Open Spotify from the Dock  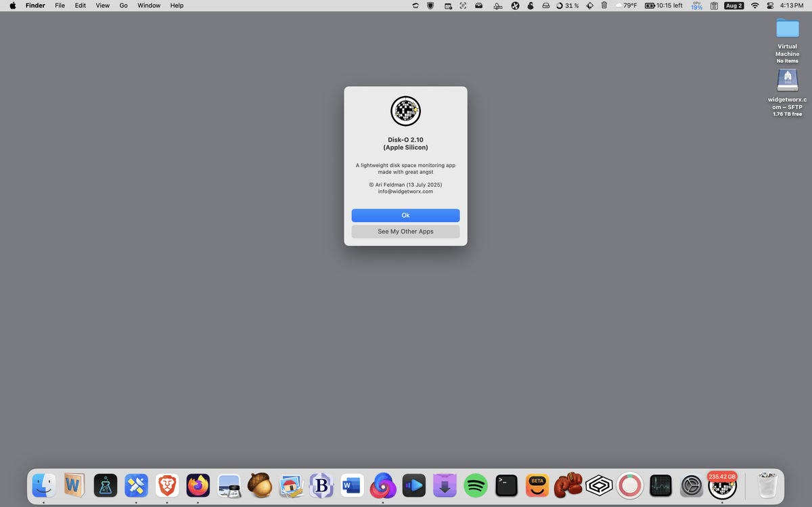tap(476, 485)
